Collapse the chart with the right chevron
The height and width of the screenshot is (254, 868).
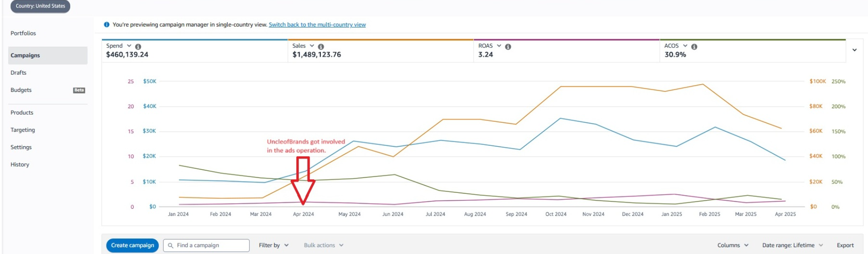(x=854, y=50)
